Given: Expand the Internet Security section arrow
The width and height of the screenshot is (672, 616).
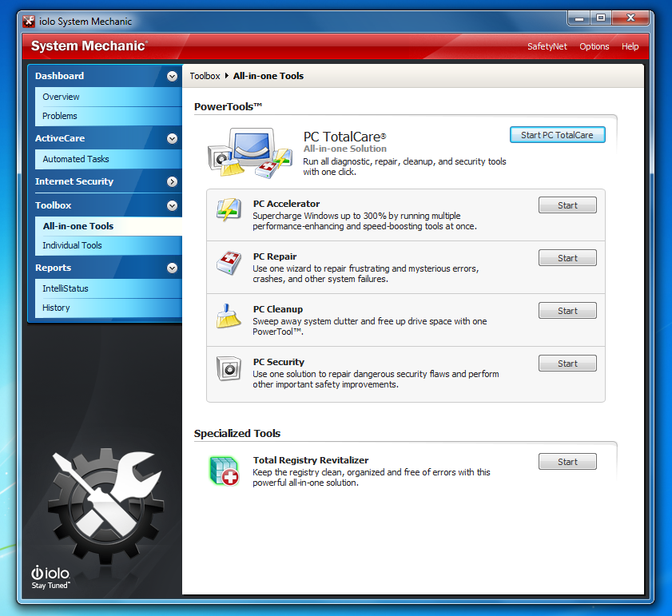Looking at the screenshot, I should point(172,181).
